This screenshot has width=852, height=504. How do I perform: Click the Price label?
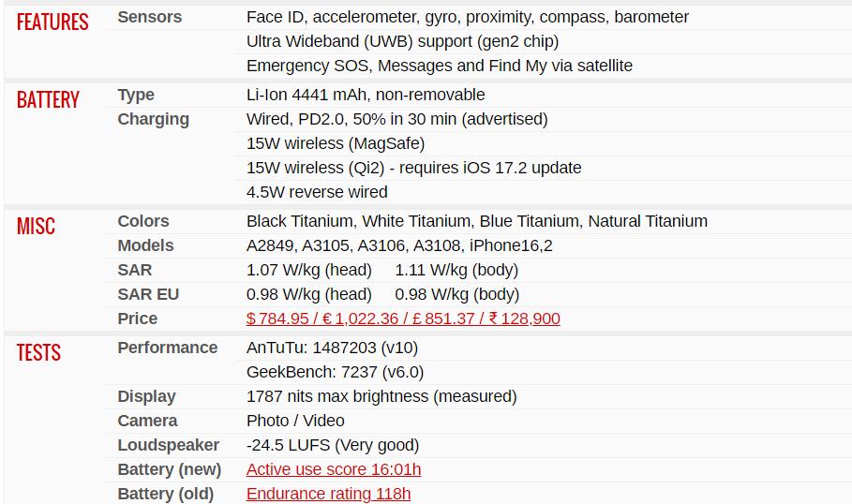(138, 319)
